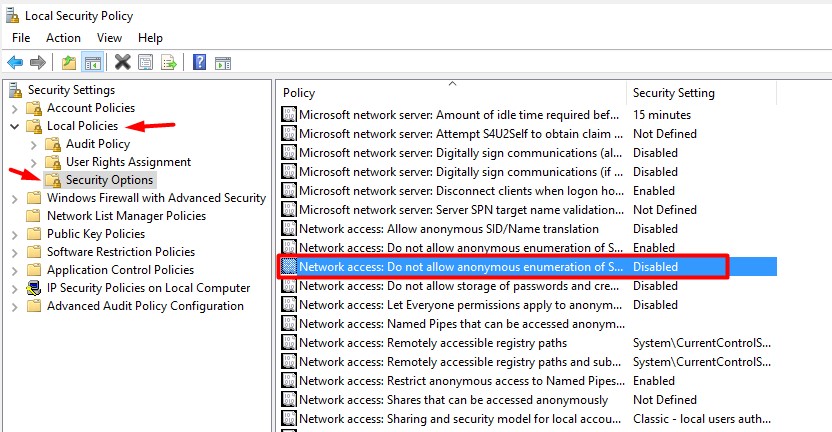This screenshot has width=832, height=432.
Task: Click the Up One Level folder icon
Action: tap(68, 62)
